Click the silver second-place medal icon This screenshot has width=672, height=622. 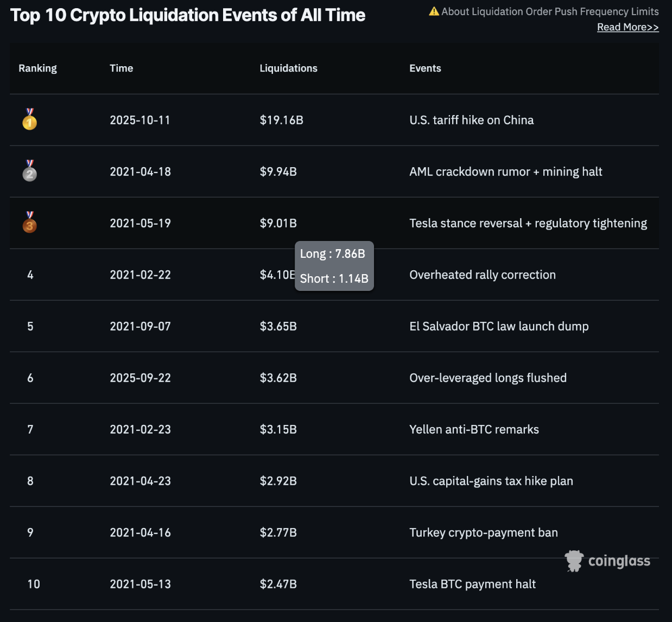coord(30,171)
